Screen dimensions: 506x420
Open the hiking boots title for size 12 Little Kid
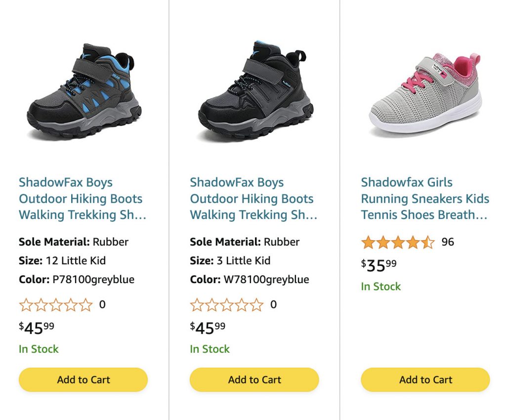[x=83, y=199]
